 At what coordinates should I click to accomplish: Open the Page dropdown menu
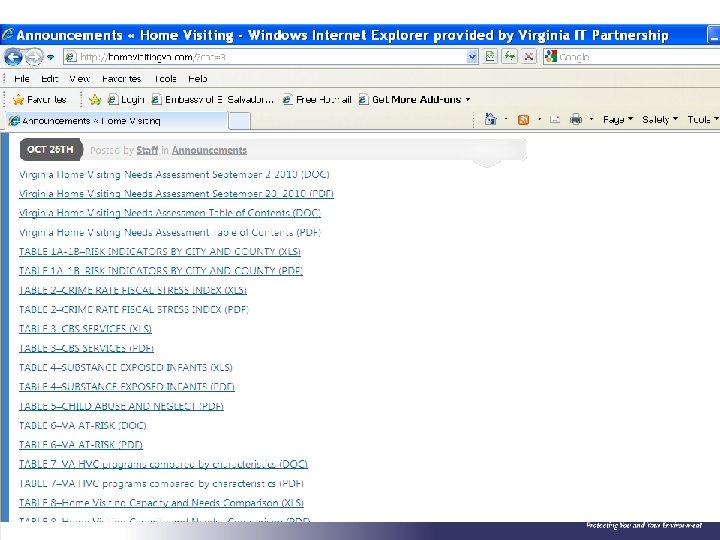click(618, 120)
